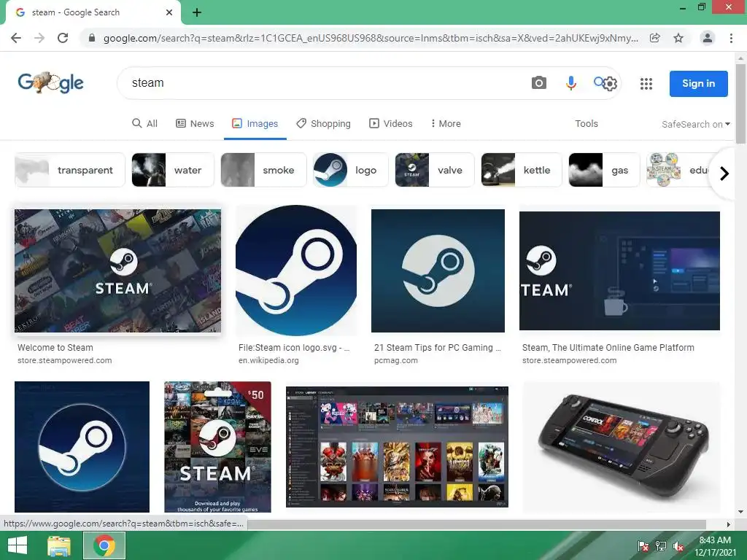Reload the current page
The height and width of the screenshot is (560, 747).
63,38
